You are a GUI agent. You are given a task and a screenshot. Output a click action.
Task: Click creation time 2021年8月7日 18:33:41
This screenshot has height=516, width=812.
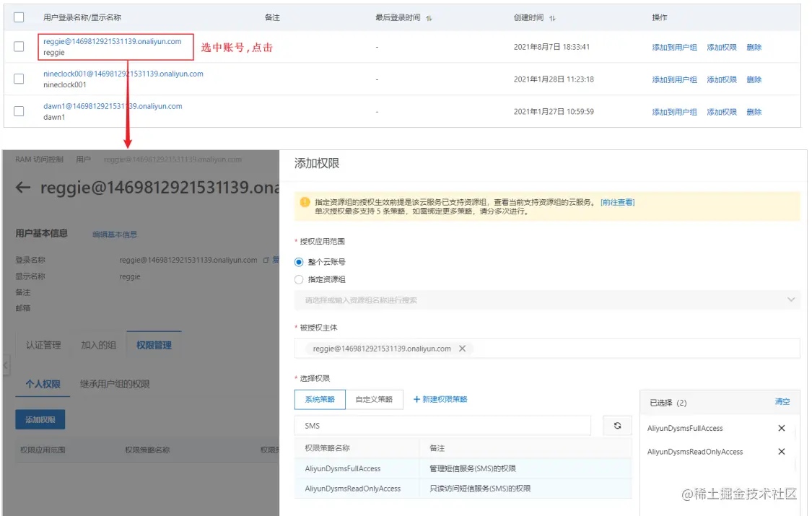(x=551, y=47)
